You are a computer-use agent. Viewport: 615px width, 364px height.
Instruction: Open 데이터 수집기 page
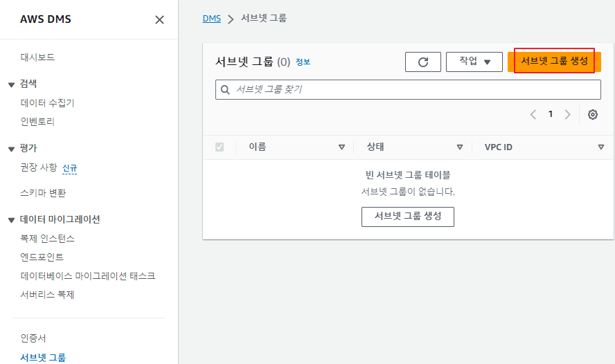pos(47,103)
